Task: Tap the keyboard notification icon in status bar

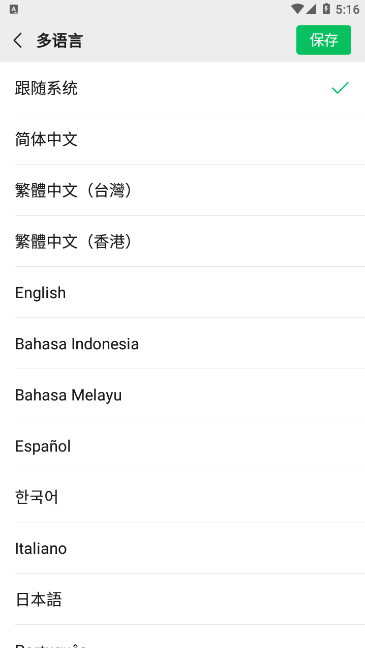Action: [x=14, y=10]
